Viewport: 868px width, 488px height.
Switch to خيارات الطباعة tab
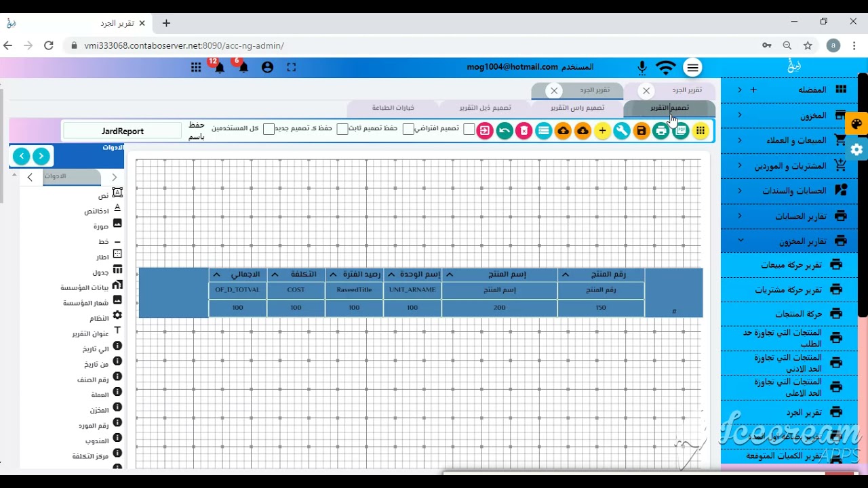(393, 108)
